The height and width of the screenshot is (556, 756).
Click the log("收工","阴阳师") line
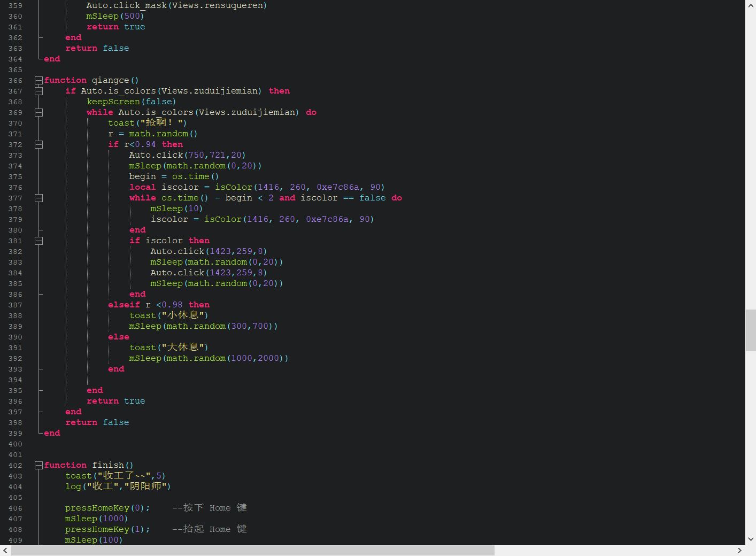(x=118, y=486)
